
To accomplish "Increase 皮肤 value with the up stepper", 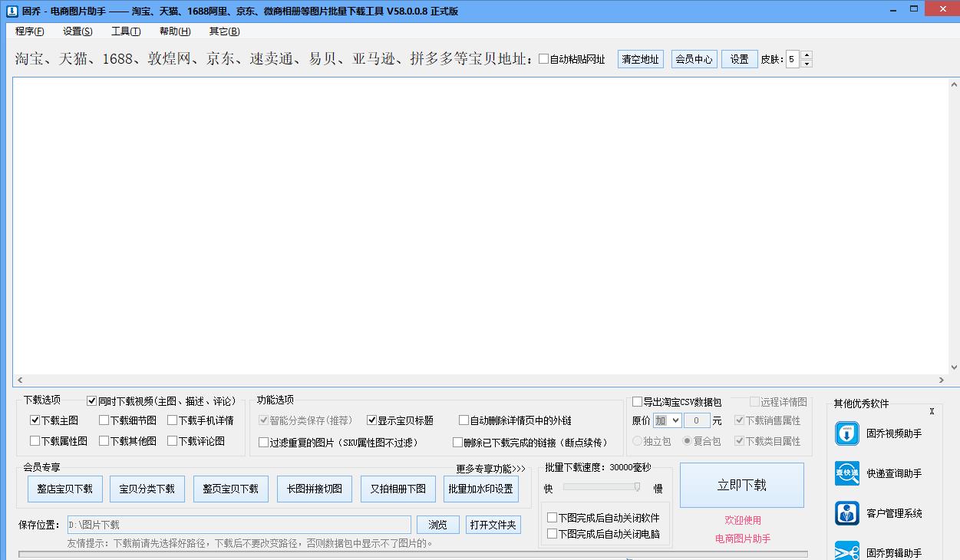I will click(x=807, y=54).
